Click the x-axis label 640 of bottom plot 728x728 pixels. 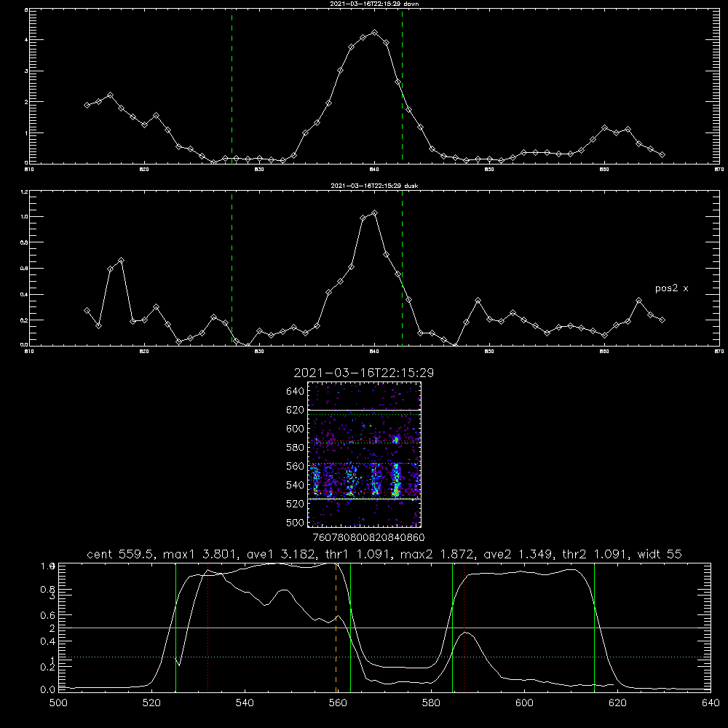711,703
